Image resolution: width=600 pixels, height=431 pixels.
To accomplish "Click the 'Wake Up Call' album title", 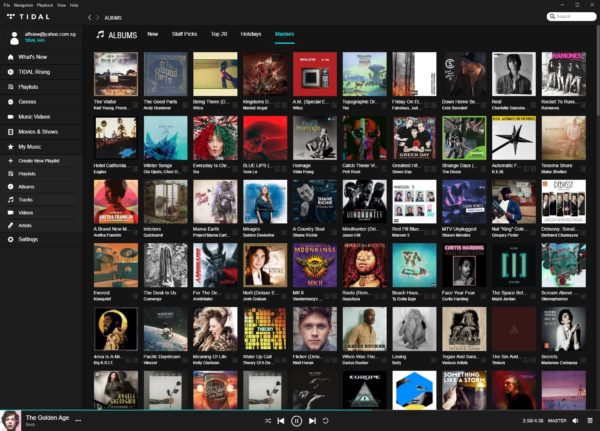I will click(257, 357).
